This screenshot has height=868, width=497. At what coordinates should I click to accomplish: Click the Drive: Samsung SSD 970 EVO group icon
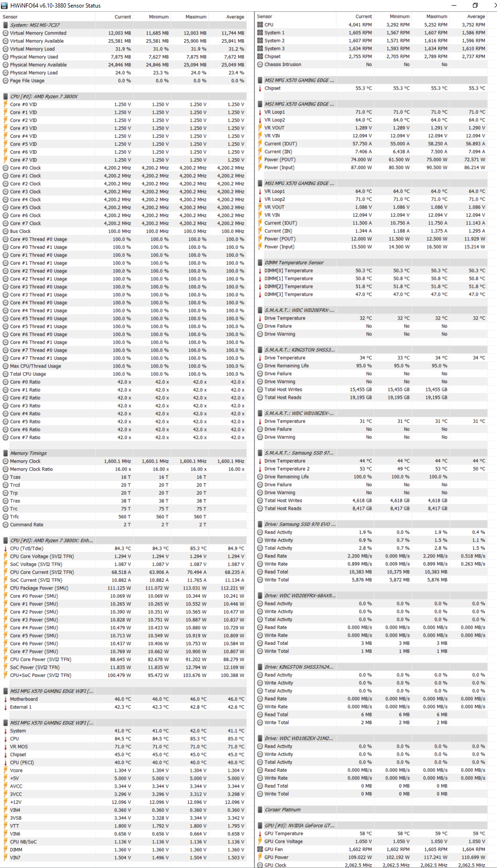260,524
